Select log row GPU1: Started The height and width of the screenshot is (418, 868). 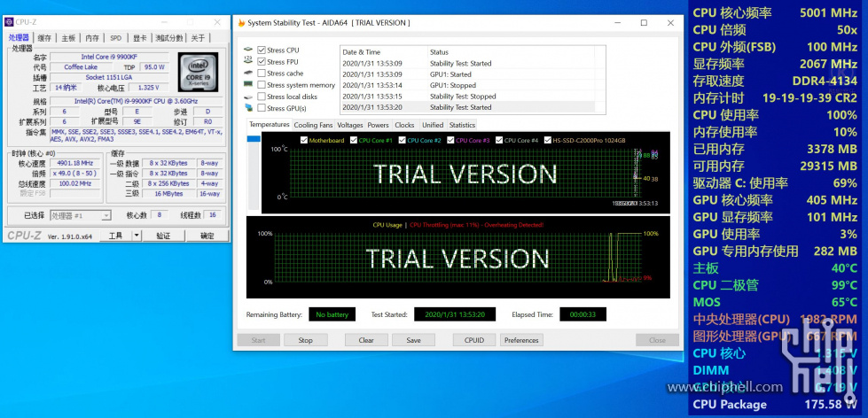pyautogui.click(x=467, y=74)
